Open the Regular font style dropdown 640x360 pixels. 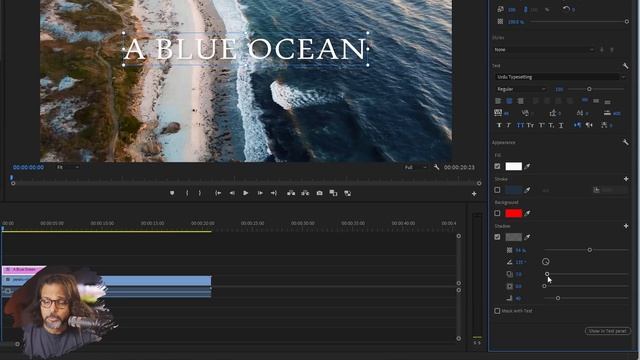521,89
